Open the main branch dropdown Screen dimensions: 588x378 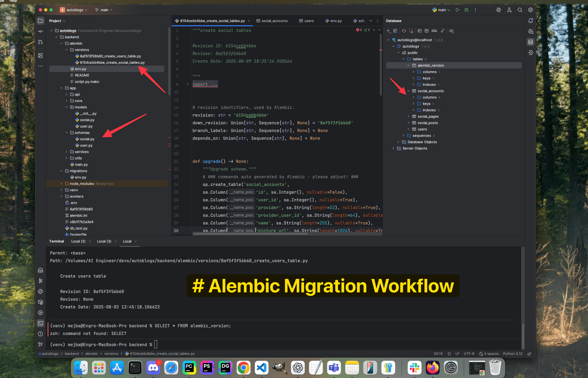click(x=104, y=10)
